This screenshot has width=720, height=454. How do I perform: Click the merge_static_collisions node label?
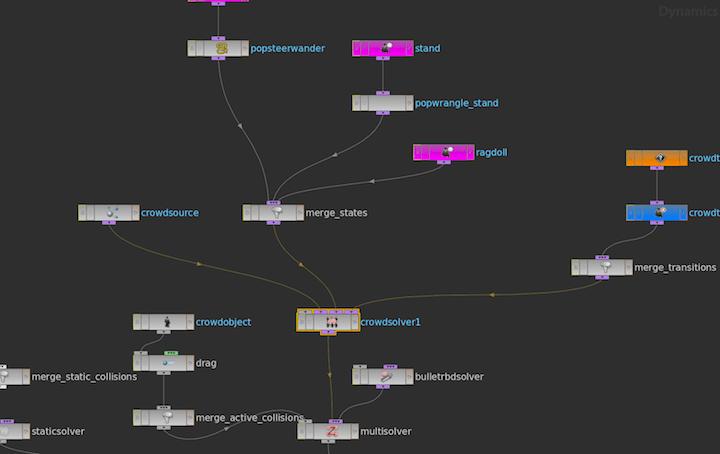coord(84,377)
